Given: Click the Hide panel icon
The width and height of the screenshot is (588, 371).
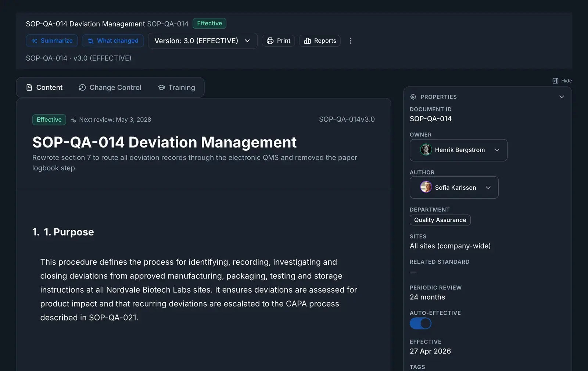Looking at the screenshot, I should [x=555, y=81].
